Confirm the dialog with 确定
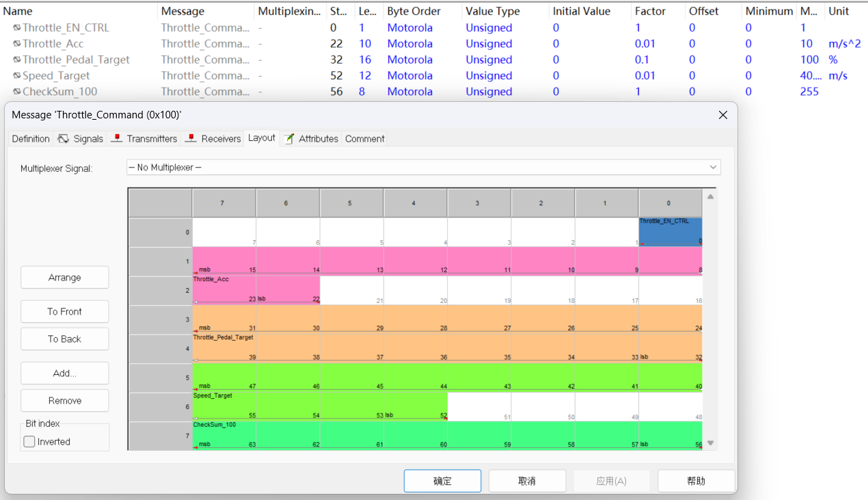Viewport: 868px width, 500px height. point(442,481)
